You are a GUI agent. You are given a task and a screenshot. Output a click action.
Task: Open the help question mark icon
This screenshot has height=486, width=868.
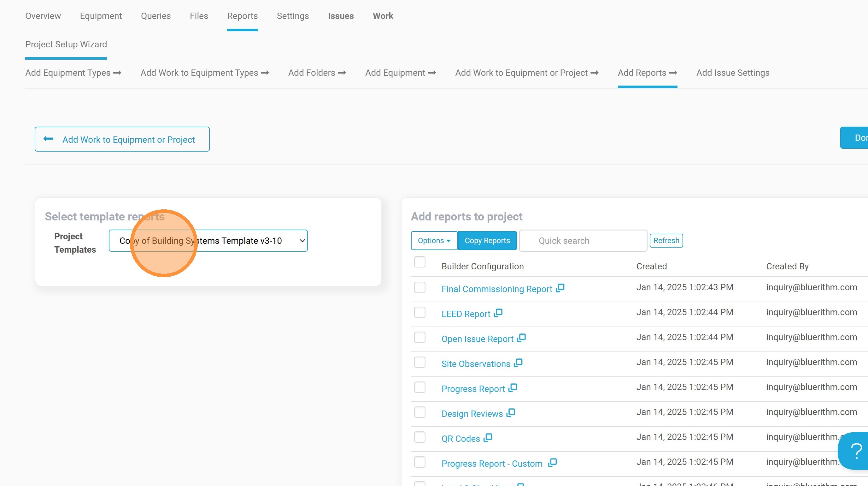tap(856, 451)
